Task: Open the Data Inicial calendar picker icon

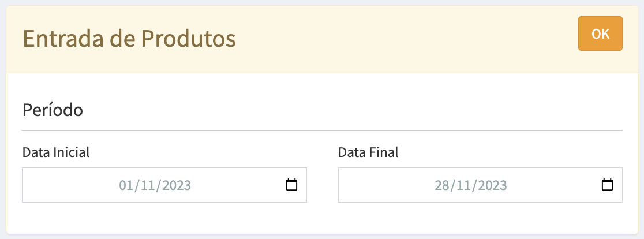Action: [x=292, y=185]
